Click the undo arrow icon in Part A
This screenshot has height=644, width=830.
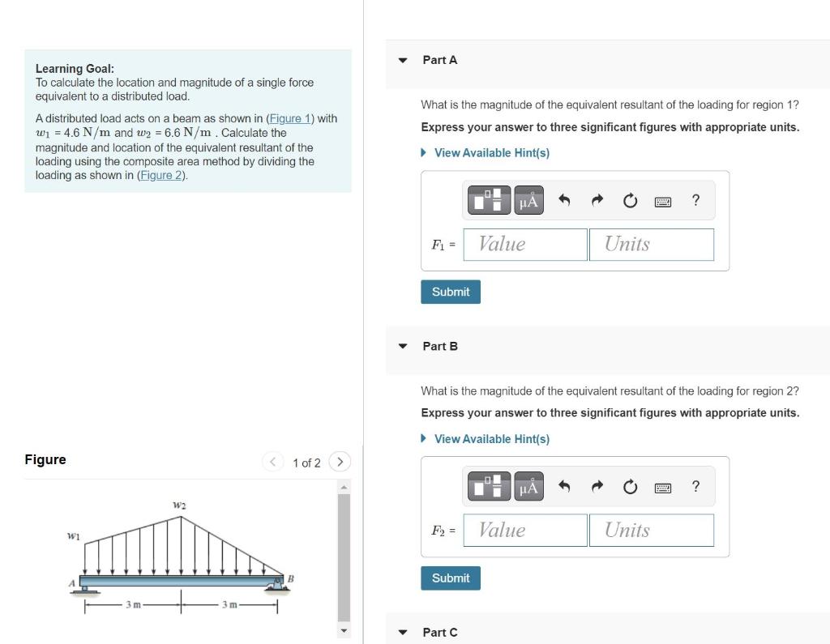565,200
